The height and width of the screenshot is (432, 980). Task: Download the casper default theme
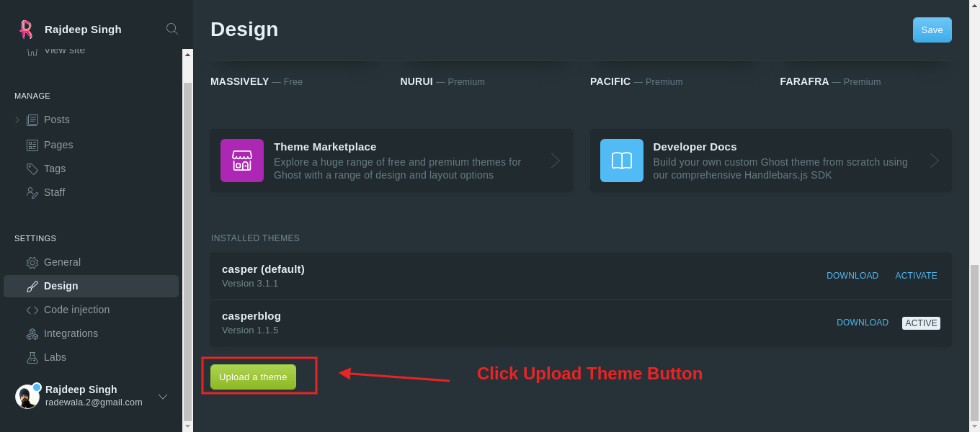click(x=852, y=275)
